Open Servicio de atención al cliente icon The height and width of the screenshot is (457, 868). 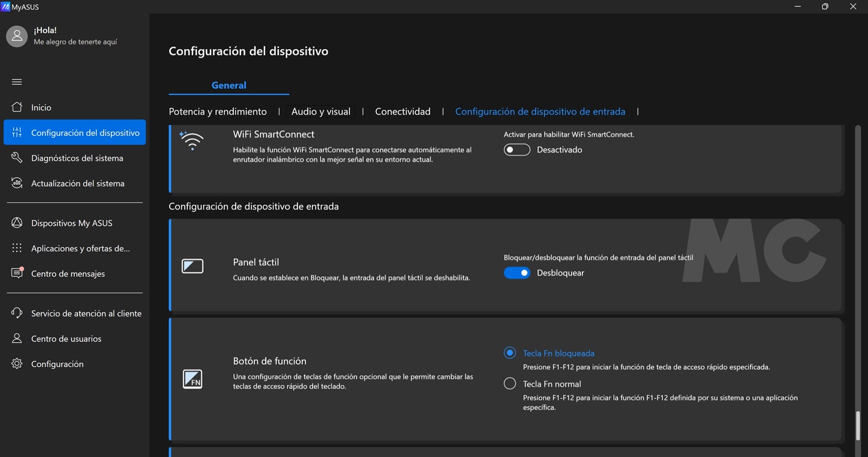coord(17,313)
